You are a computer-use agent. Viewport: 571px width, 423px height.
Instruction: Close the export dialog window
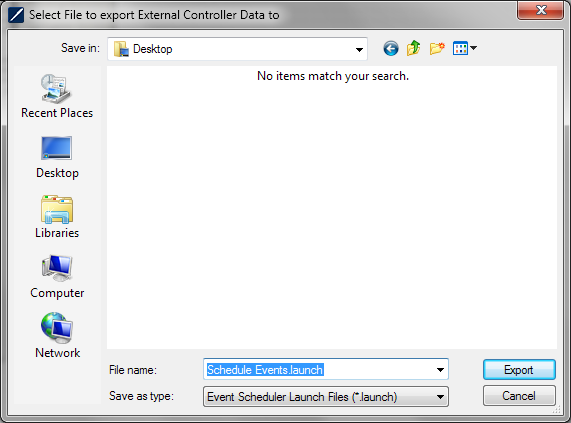(x=540, y=10)
